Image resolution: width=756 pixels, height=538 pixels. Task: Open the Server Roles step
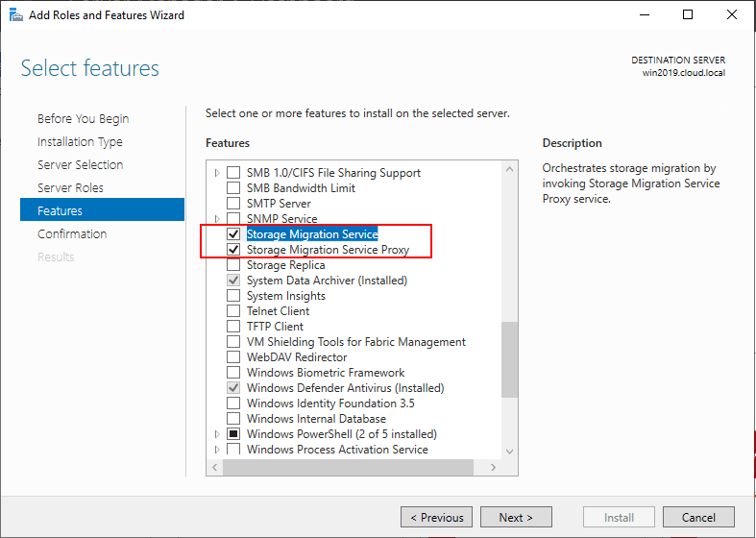click(x=70, y=188)
